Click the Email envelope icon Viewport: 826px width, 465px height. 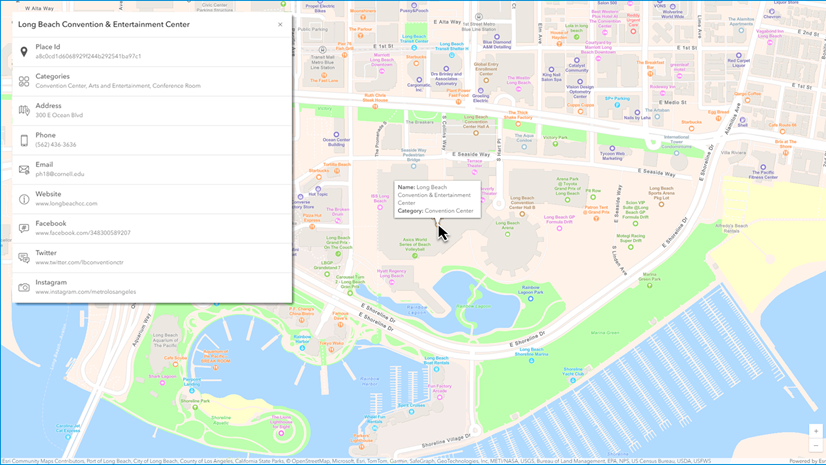point(24,170)
